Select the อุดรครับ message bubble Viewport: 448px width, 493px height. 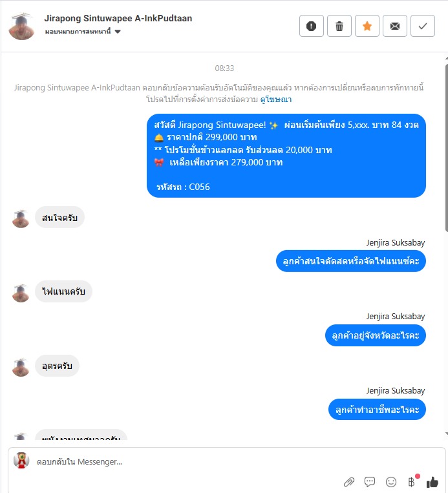click(x=57, y=366)
